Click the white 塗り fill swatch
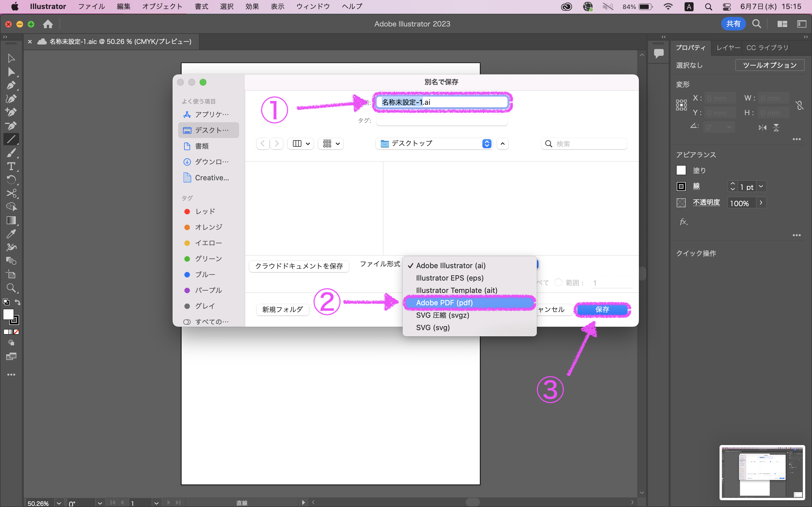The width and height of the screenshot is (812, 507). (681, 170)
